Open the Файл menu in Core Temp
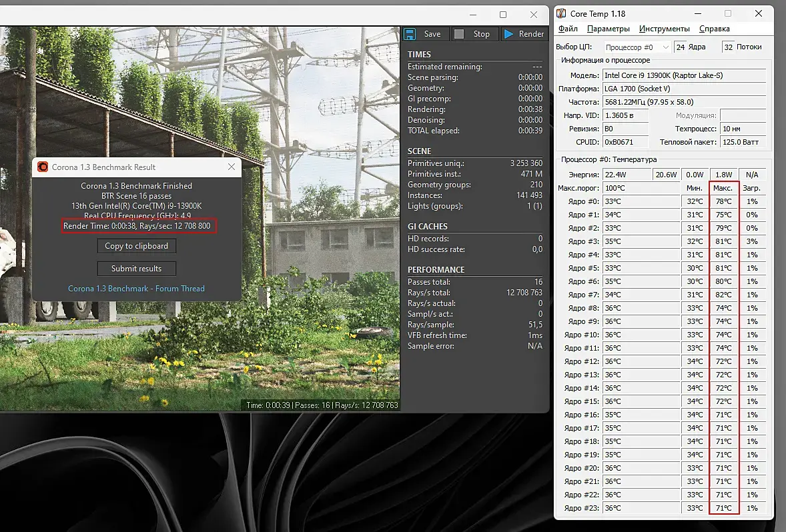 coord(568,29)
